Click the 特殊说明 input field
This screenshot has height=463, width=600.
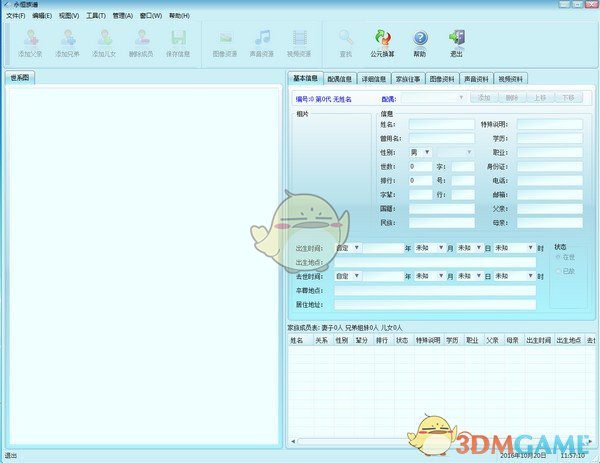point(549,124)
